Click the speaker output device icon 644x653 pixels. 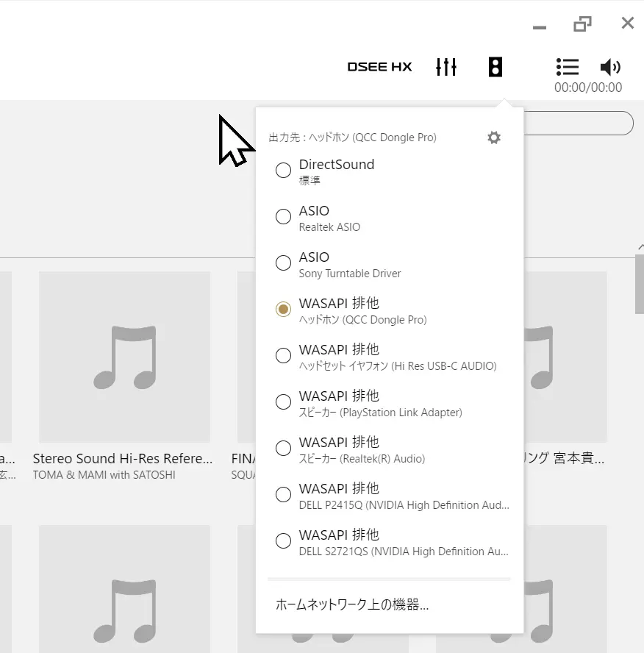click(x=495, y=67)
